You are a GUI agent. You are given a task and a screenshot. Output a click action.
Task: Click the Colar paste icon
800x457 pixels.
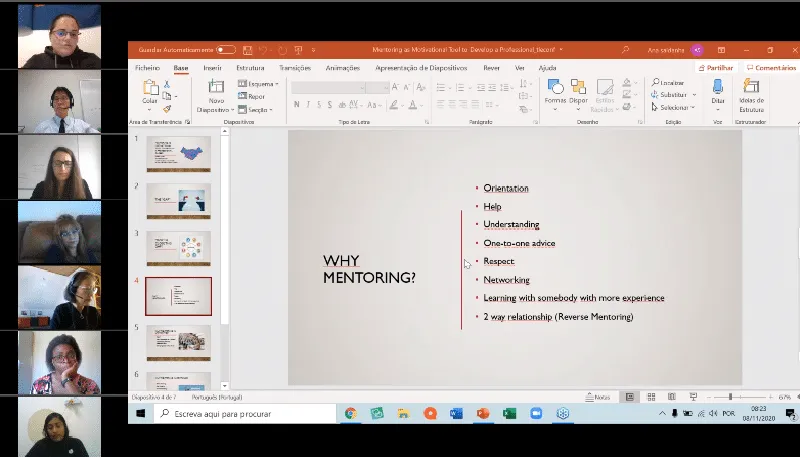click(149, 88)
